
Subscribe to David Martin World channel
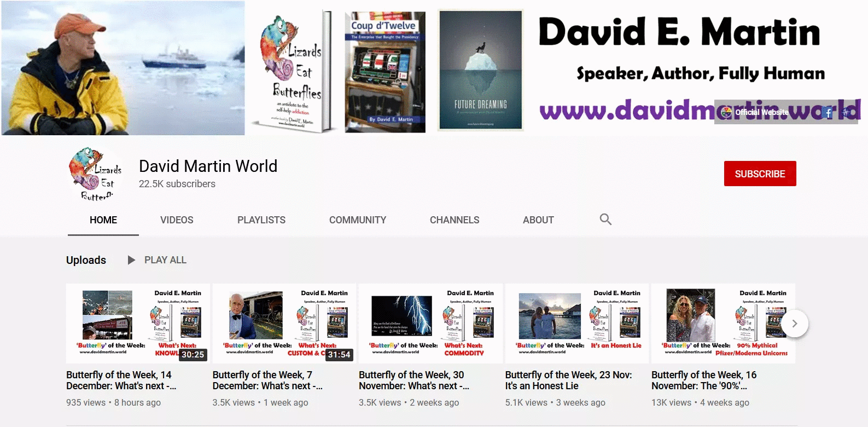coord(760,174)
